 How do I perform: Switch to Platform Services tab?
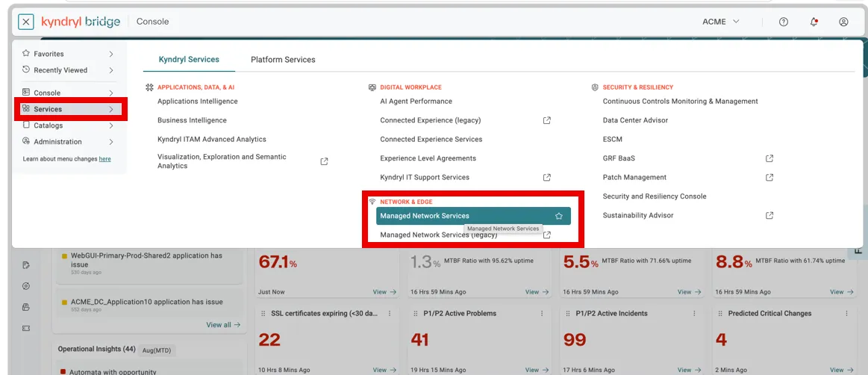coord(283,59)
